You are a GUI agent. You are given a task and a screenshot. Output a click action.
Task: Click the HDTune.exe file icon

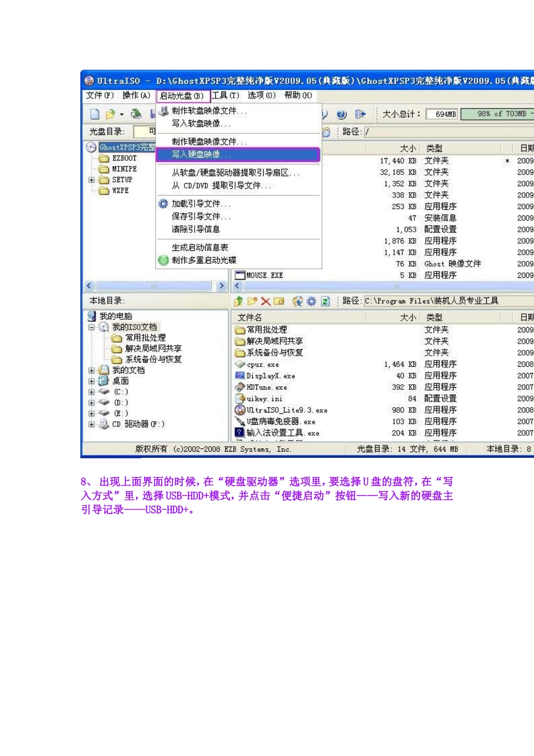[240, 387]
